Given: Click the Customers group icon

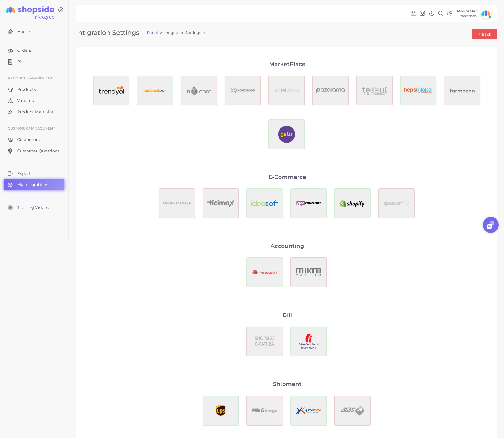Looking at the screenshot, I should pos(10,140).
